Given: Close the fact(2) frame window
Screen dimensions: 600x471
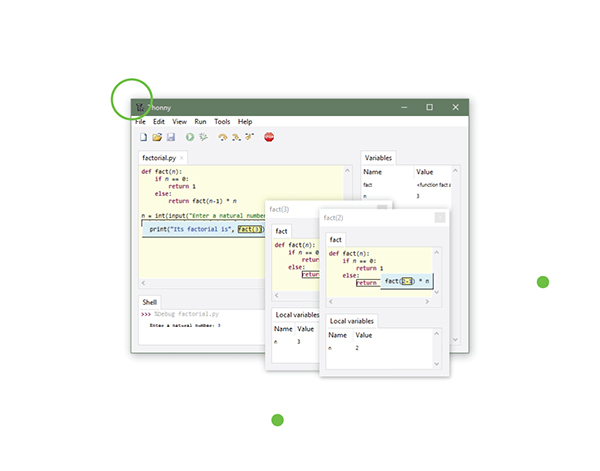Looking at the screenshot, I should click(x=439, y=217).
